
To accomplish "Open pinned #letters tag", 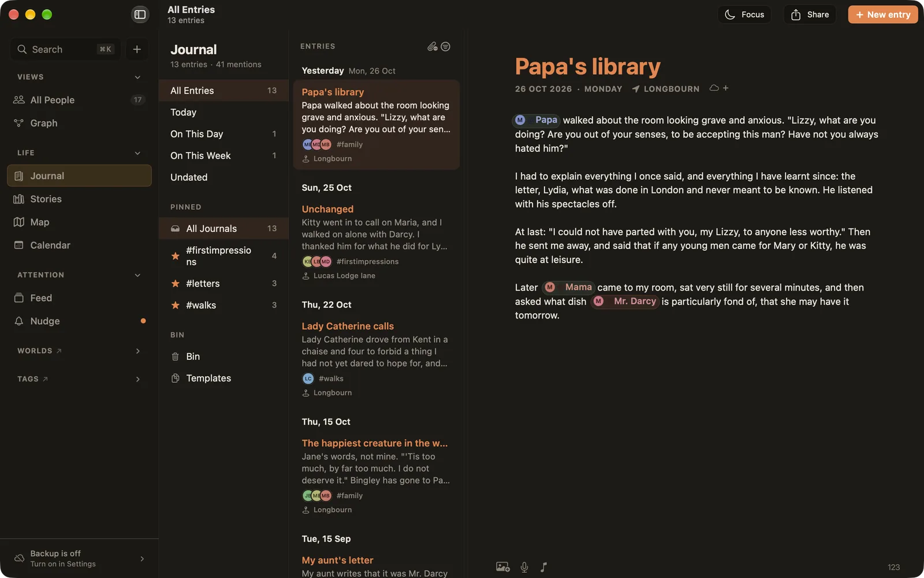I will (x=223, y=283).
